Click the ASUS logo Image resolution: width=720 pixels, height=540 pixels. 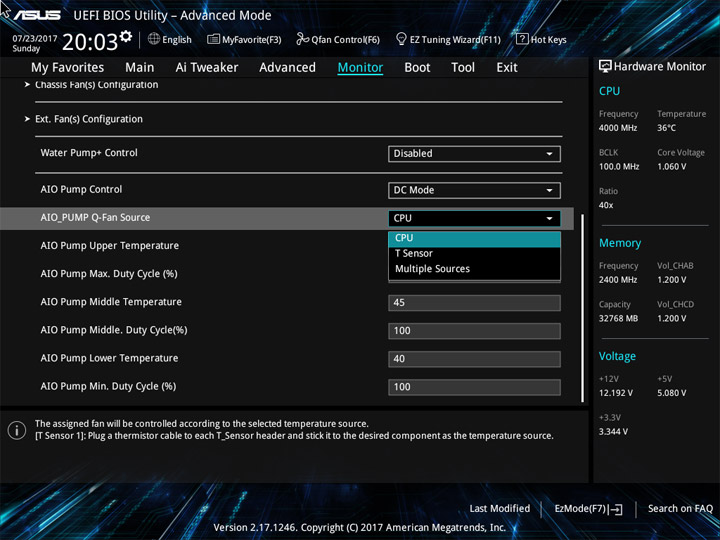[x=37, y=15]
